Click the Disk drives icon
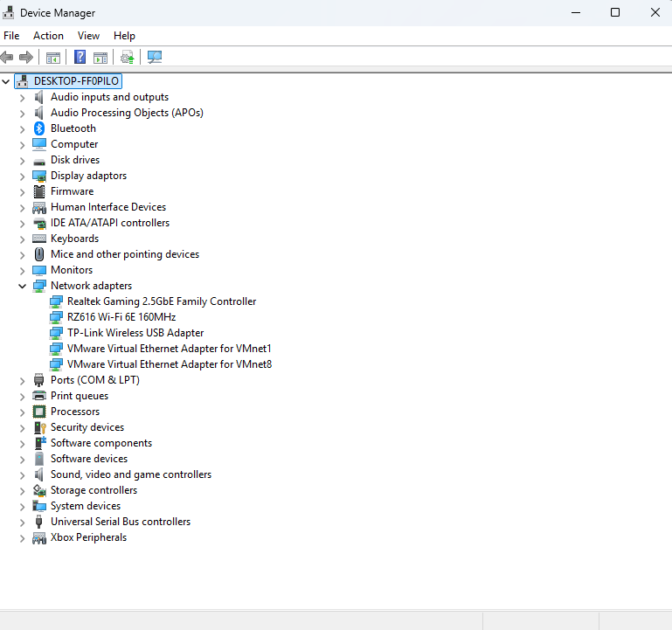672x630 pixels. pos(39,162)
